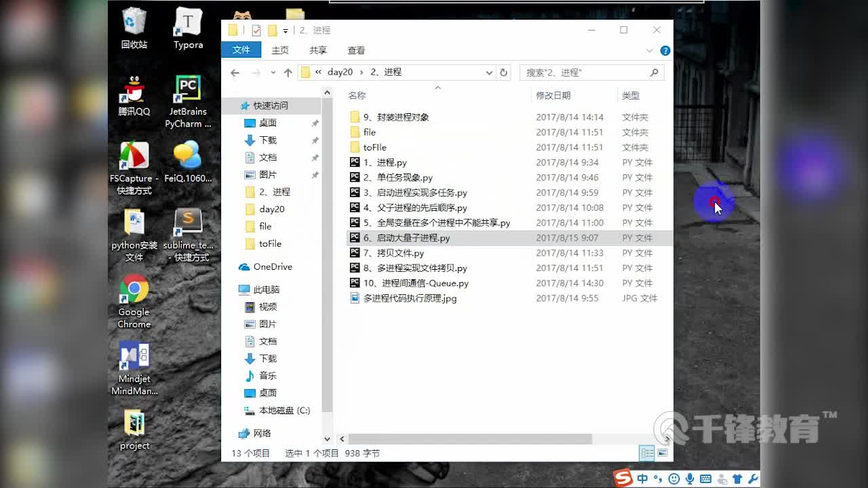The width and height of the screenshot is (868, 488).
Task: Open Sogou voice input via the microphone icon
Action: [x=690, y=479]
